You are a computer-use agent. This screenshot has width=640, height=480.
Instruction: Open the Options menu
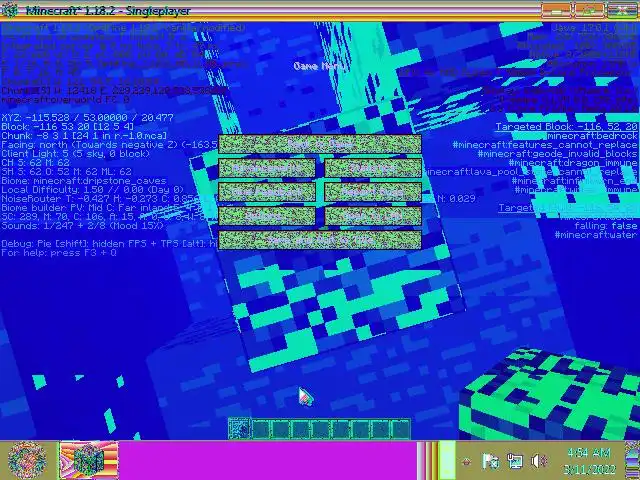(x=267, y=216)
